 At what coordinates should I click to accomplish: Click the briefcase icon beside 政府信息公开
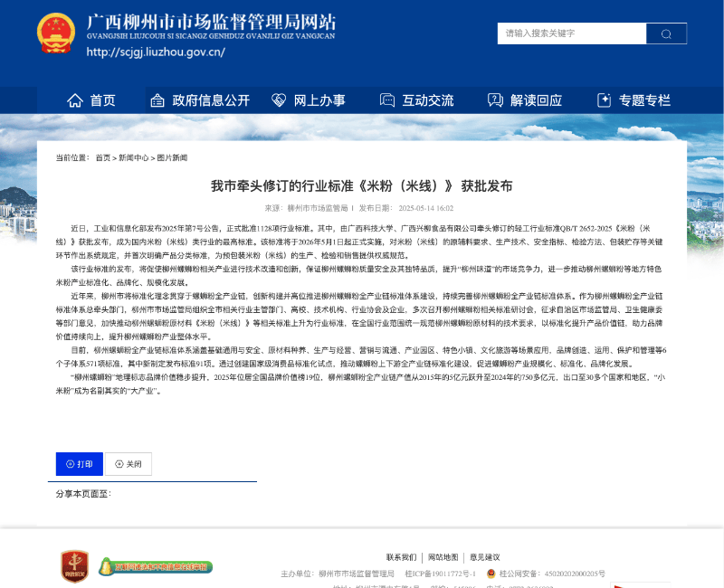(157, 100)
